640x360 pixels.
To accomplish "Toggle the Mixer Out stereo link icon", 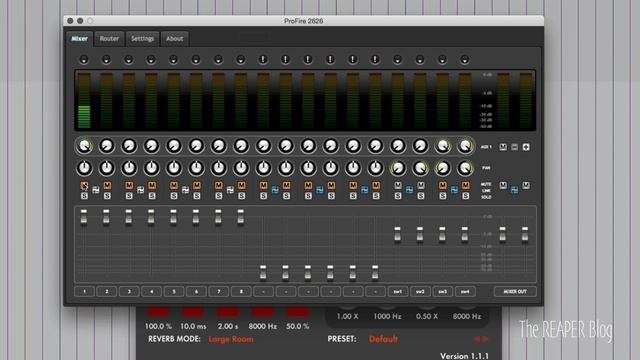I will (x=515, y=190).
